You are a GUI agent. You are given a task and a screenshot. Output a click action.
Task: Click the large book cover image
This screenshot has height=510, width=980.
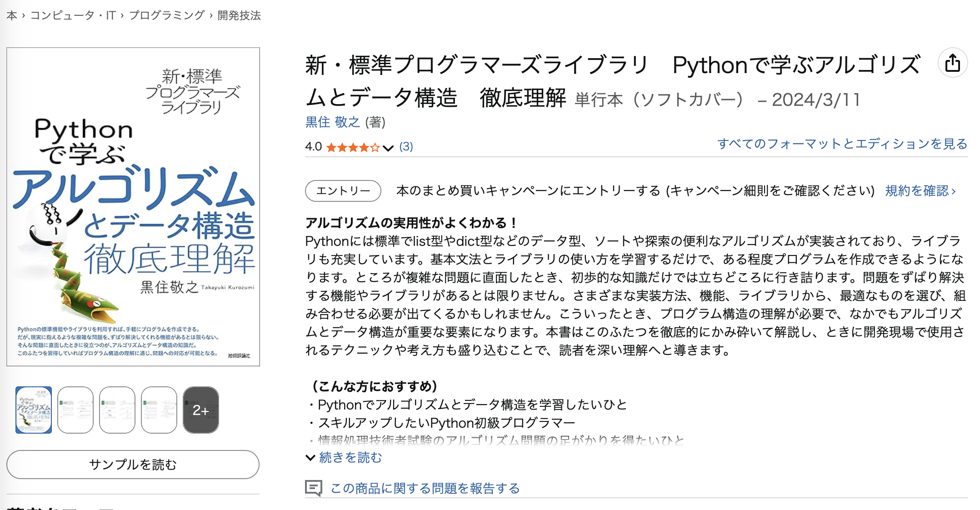pyautogui.click(x=133, y=207)
